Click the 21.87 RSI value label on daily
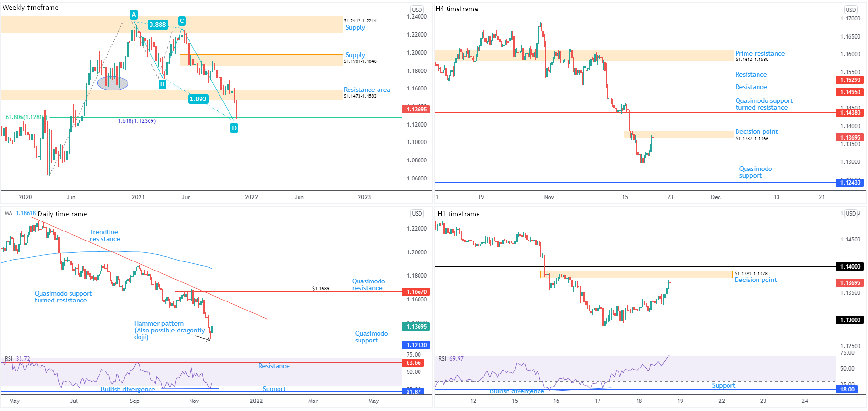Image resolution: width=868 pixels, height=411 pixels. point(414,391)
